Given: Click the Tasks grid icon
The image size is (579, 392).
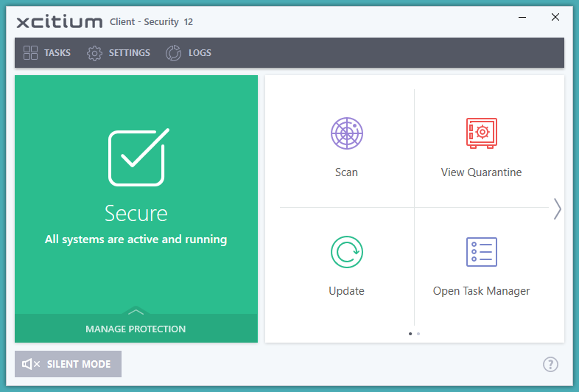Looking at the screenshot, I should tap(30, 53).
